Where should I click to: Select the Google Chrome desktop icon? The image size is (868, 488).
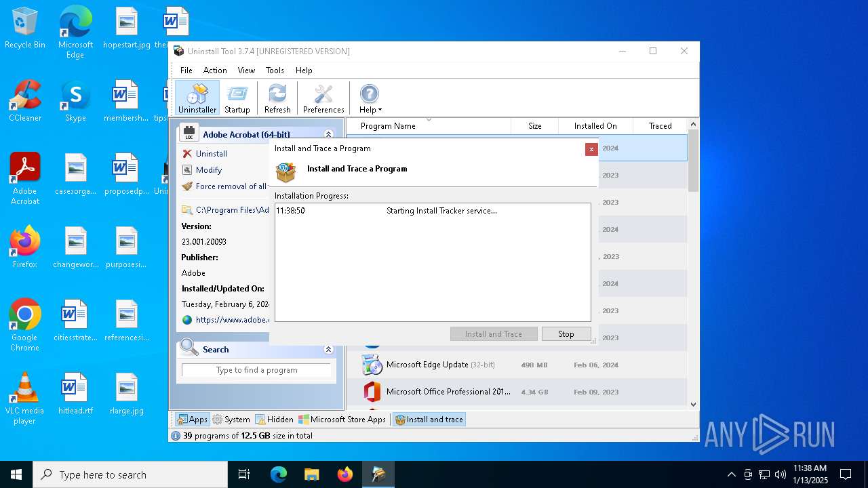tap(25, 325)
